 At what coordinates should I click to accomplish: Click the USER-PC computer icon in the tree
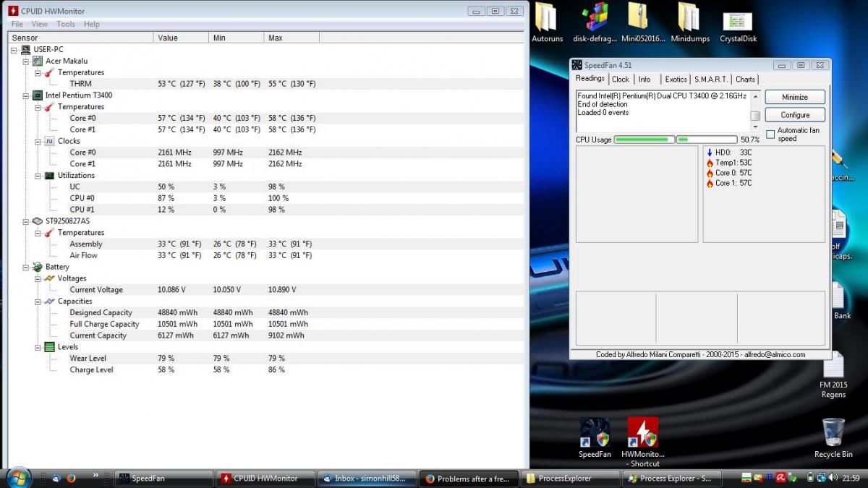(x=26, y=49)
